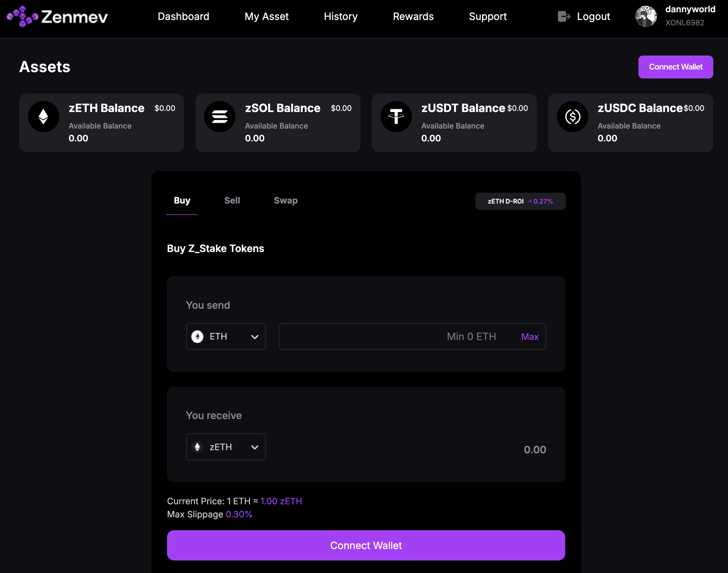Click zUSDT available balance 0.00
Image resolution: width=728 pixels, height=573 pixels.
click(x=431, y=138)
